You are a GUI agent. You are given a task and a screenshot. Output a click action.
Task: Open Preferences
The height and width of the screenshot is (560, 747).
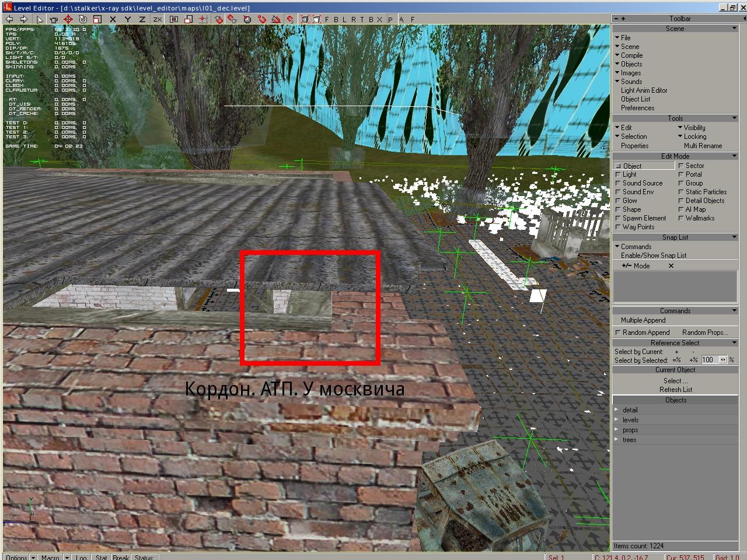pyautogui.click(x=638, y=108)
